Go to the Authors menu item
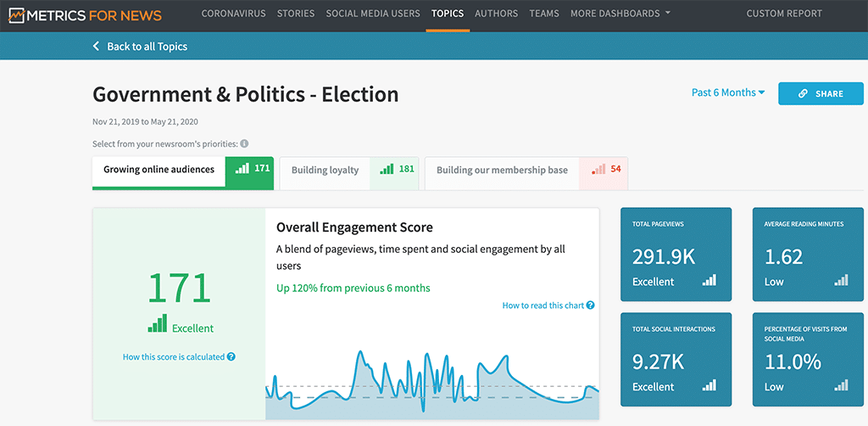 click(x=497, y=14)
